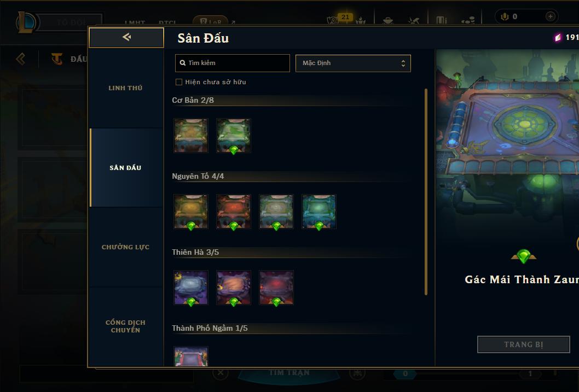Image resolution: width=579 pixels, height=392 pixels.
Task: Click the plus icon beside currency counter
Action: [x=550, y=16]
